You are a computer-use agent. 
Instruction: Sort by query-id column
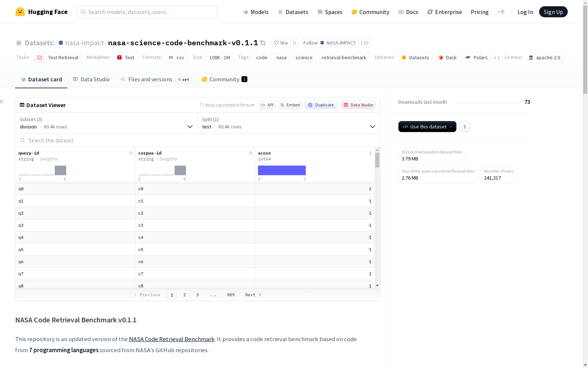point(131,153)
